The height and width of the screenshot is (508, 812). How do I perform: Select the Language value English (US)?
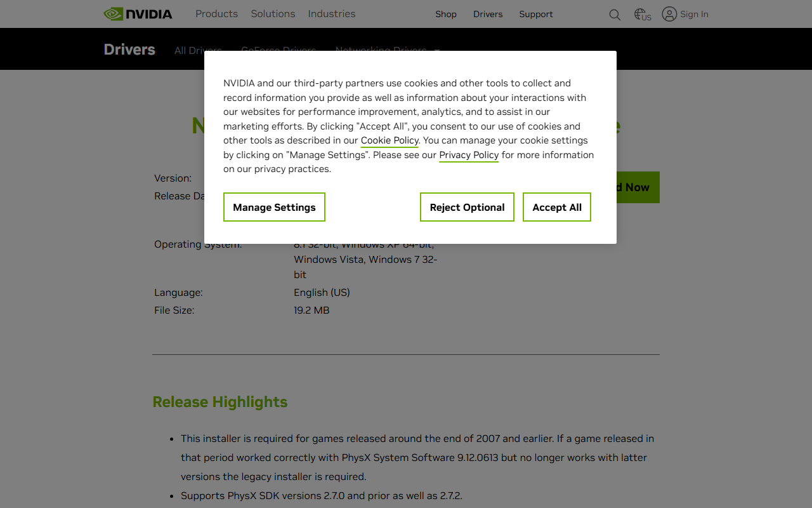coord(322,293)
